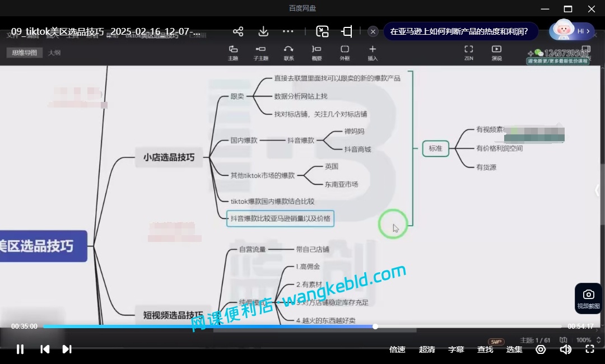This screenshot has height=364, width=605.
Task: Seek on the video progress bar
Action: pos(302,326)
